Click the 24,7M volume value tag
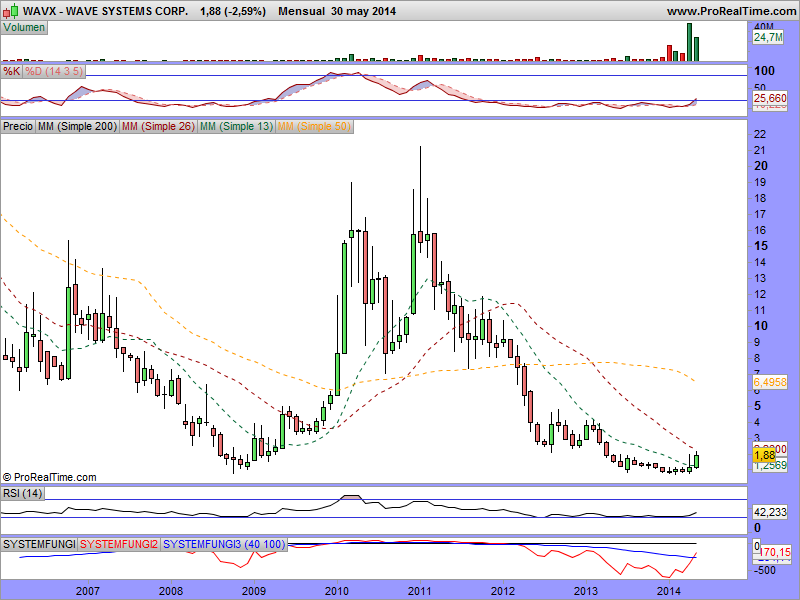Screen dimensions: 800x600 point(767,37)
